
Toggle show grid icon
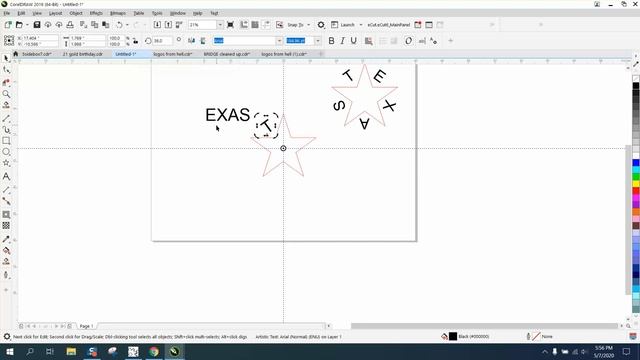click(255, 25)
